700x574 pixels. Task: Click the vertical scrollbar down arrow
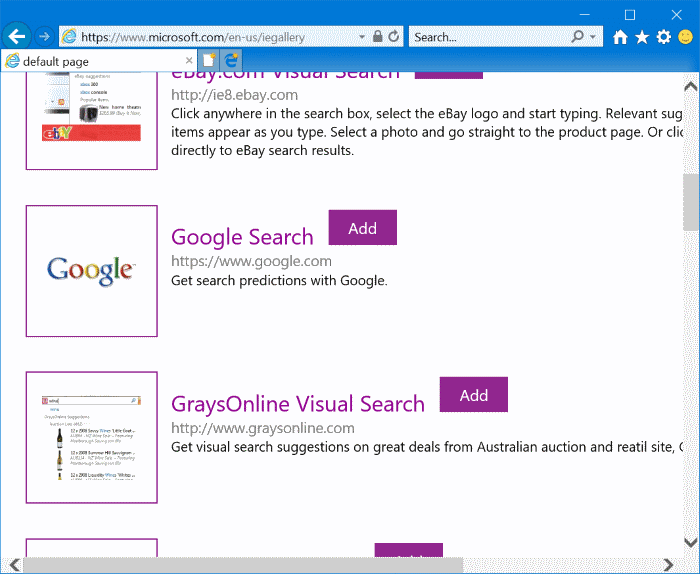pos(691,542)
